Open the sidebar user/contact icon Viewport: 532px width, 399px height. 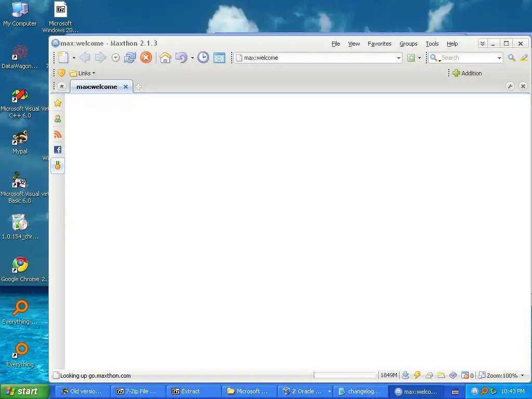[x=58, y=119]
